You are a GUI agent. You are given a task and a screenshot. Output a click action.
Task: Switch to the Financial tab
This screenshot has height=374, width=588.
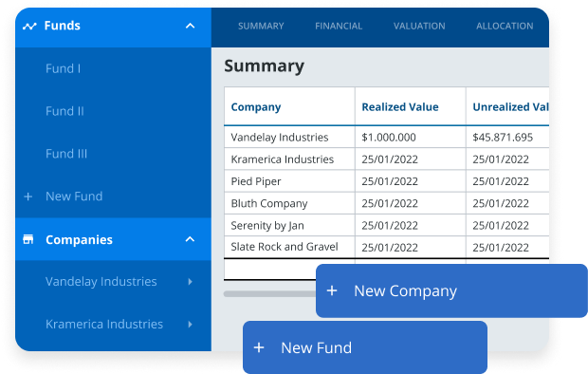tap(339, 26)
